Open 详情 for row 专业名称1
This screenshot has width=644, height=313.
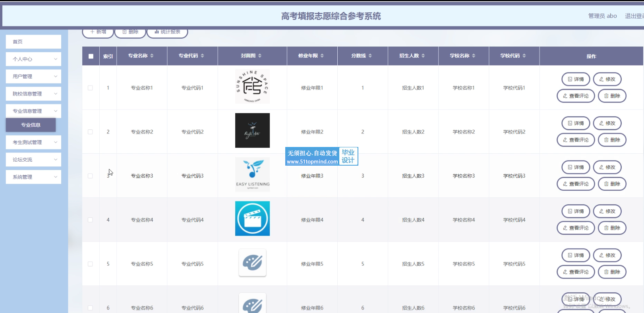click(x=576, y=79)
